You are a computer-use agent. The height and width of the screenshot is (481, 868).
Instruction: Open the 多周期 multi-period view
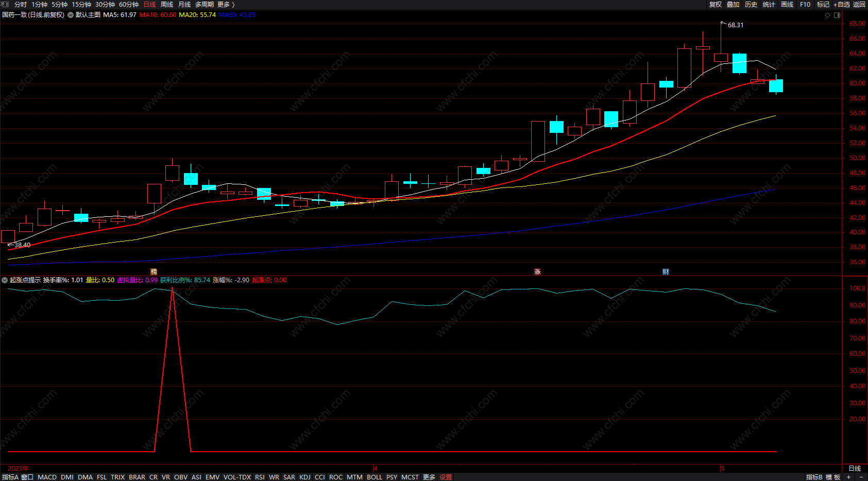coord(204,4)
